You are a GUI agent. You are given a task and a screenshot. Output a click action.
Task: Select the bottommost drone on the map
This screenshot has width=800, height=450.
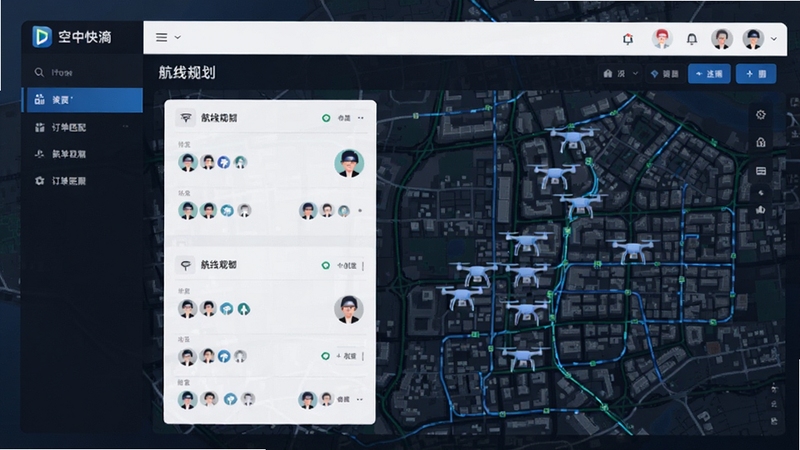[x=521, y=357]
